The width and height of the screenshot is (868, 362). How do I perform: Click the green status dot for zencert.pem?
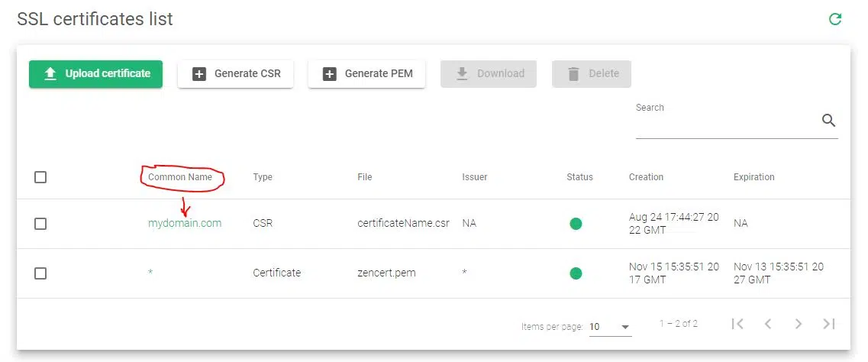click(x=576, y=273)
